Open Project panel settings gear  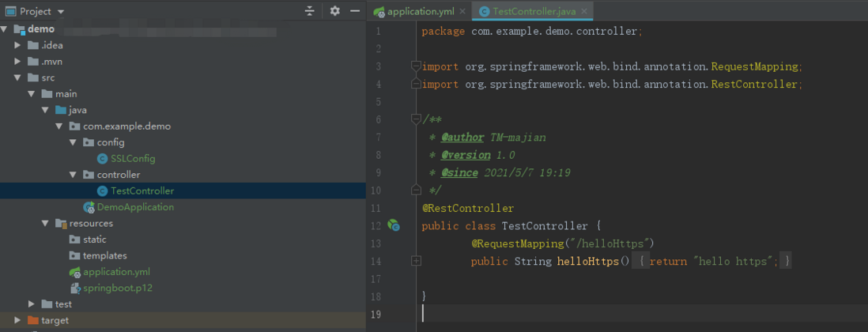click(335, 10)
